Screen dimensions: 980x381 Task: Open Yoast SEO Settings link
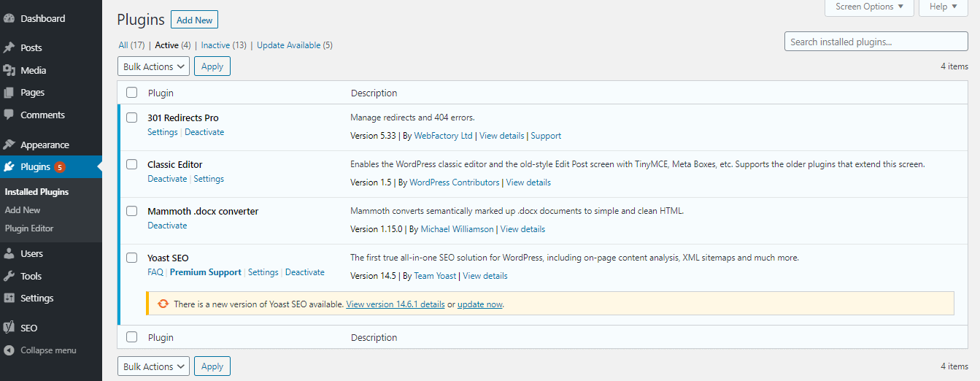263,272
